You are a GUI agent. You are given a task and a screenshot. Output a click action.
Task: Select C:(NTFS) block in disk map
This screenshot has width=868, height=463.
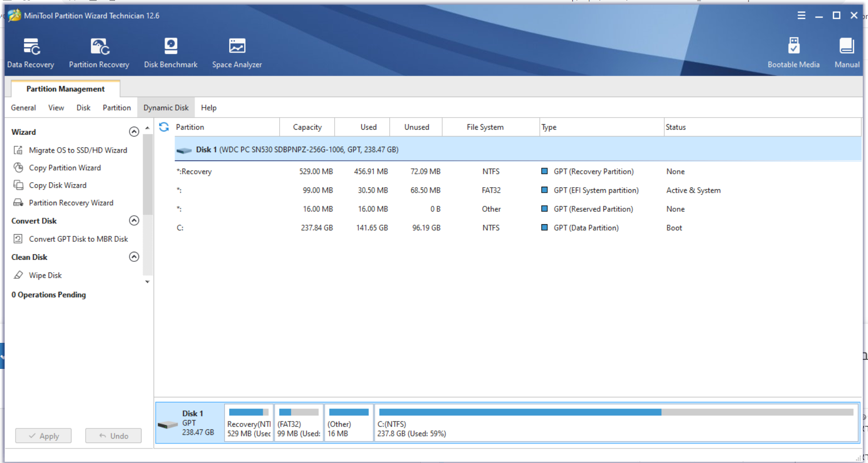616,423
